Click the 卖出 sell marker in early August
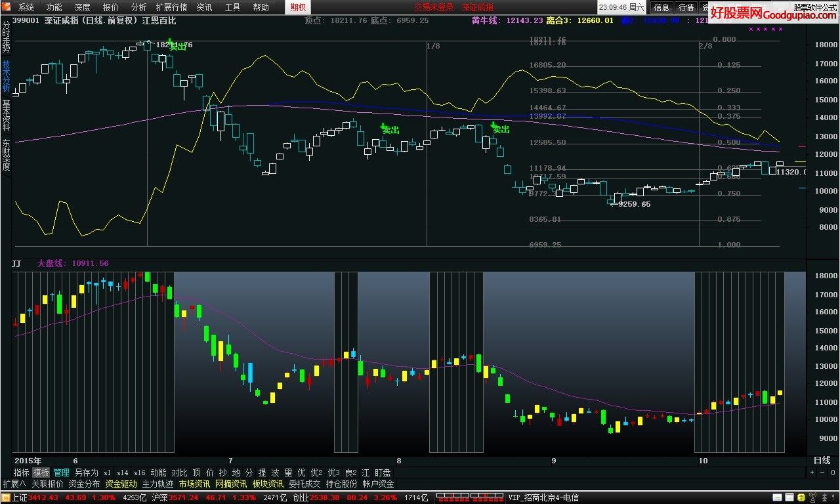The image size is (840, 504). pos(390,129)
